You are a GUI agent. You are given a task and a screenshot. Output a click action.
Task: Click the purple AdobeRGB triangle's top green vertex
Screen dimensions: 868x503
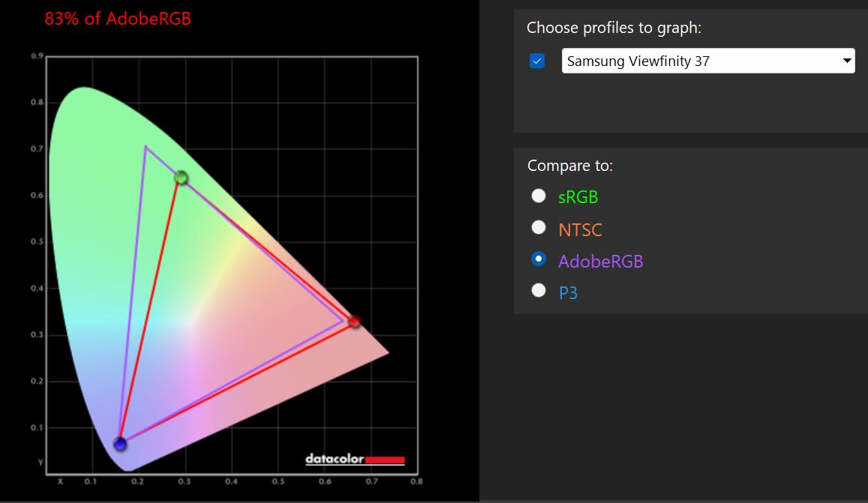tap(146, 146)
